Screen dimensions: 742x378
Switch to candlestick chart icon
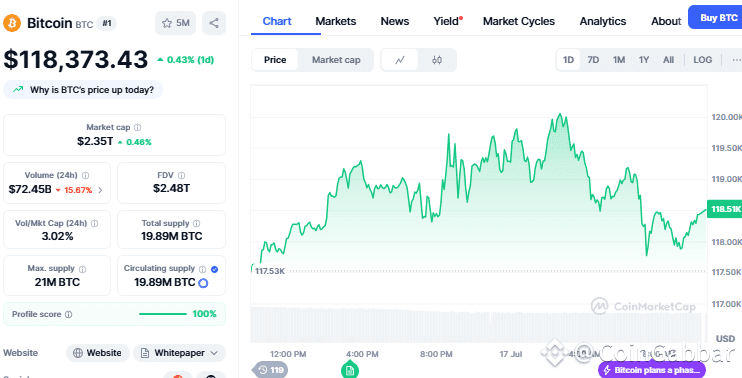pyautogui.click(x=437, y=60)
